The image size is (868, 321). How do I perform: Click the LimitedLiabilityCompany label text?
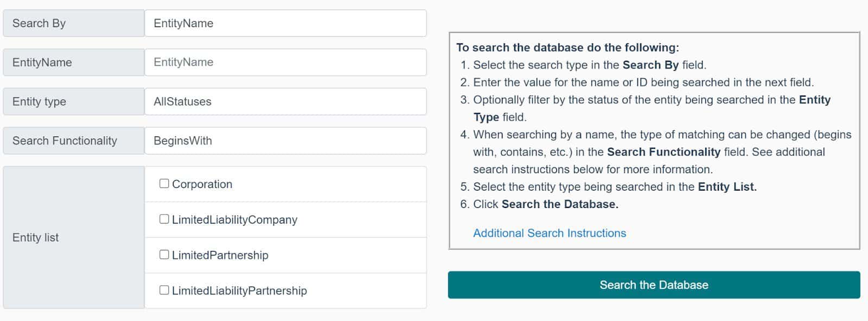[234, 219]
